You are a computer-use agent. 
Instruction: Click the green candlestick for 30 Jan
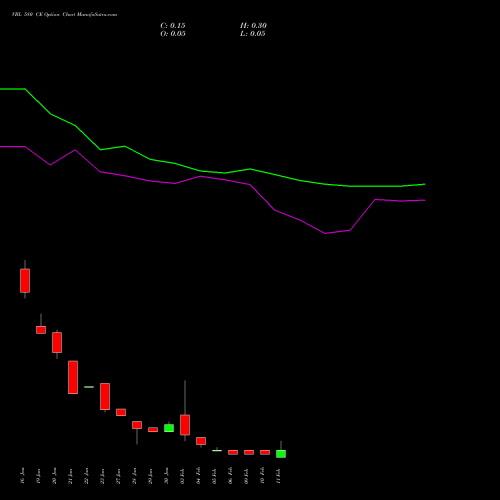169,428
